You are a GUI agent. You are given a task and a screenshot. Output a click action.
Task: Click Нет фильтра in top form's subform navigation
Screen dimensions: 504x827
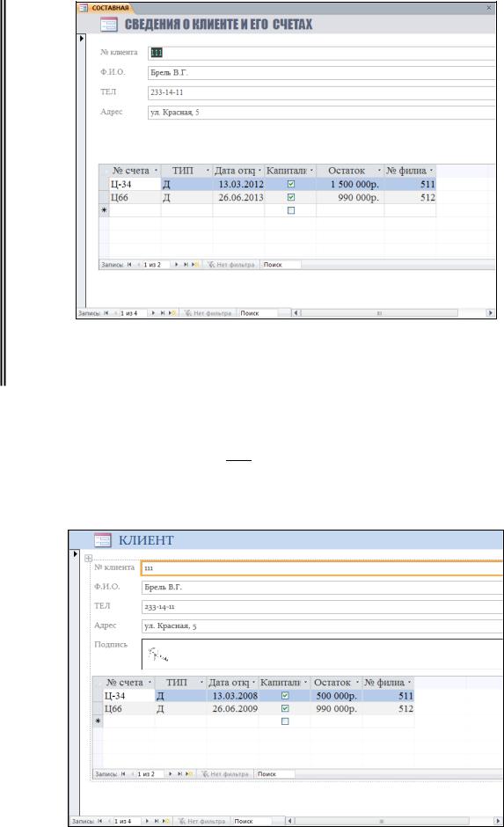pos(231,265)
